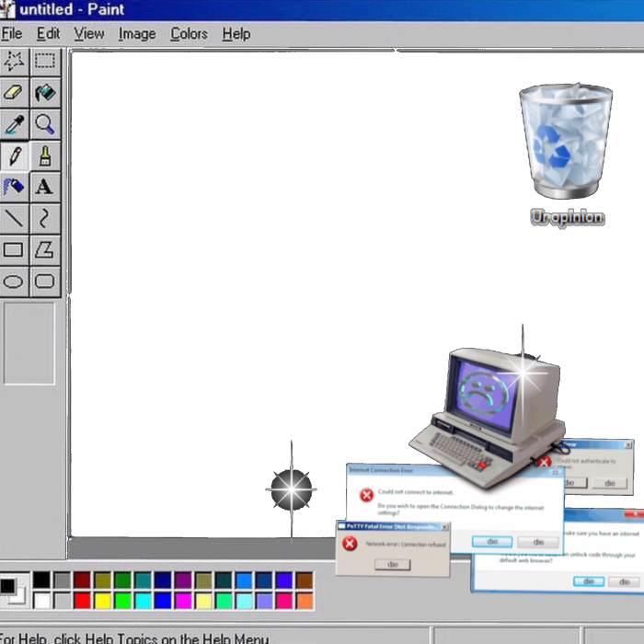Click the tool options box below the toolbox
644x644 pixels.
pos(29,343)
